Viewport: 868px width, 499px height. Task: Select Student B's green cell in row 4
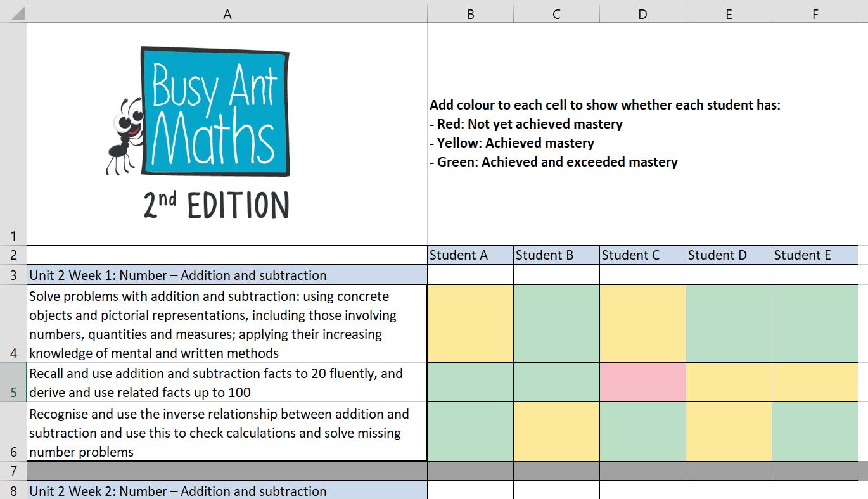(x=556, y=324)
